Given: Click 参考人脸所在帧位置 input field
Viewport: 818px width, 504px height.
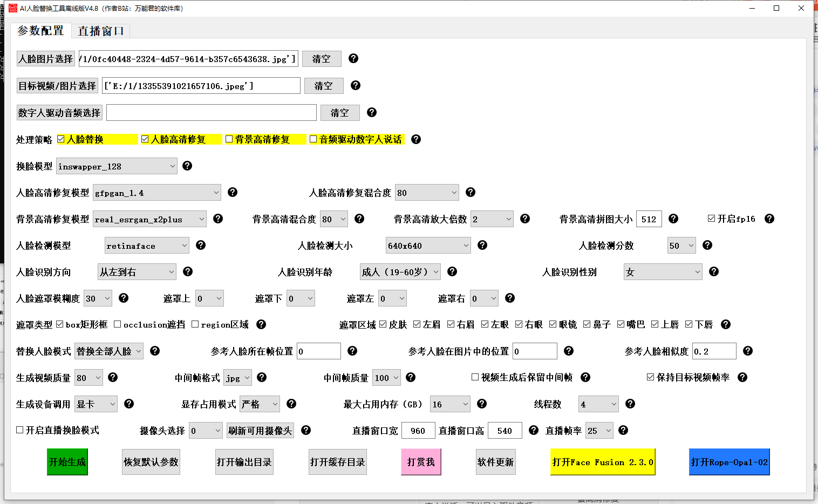Looking at the screenshot, I should pyautogui.click(x=319, y=351).
